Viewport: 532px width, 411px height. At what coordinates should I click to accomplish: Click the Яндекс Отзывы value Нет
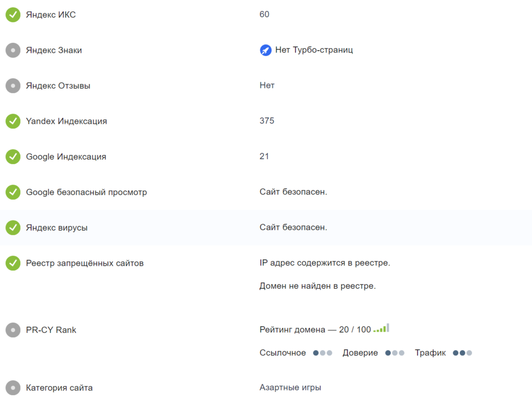(x=267, y=85)
